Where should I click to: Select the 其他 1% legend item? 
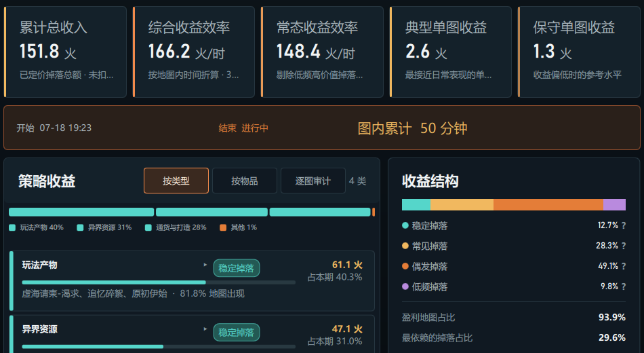pos(239,227)
